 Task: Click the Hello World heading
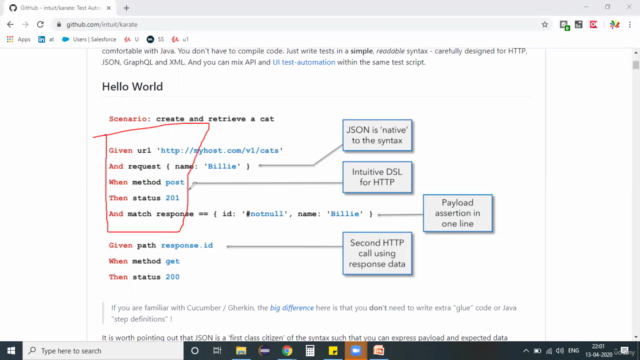tap(132, 87)
